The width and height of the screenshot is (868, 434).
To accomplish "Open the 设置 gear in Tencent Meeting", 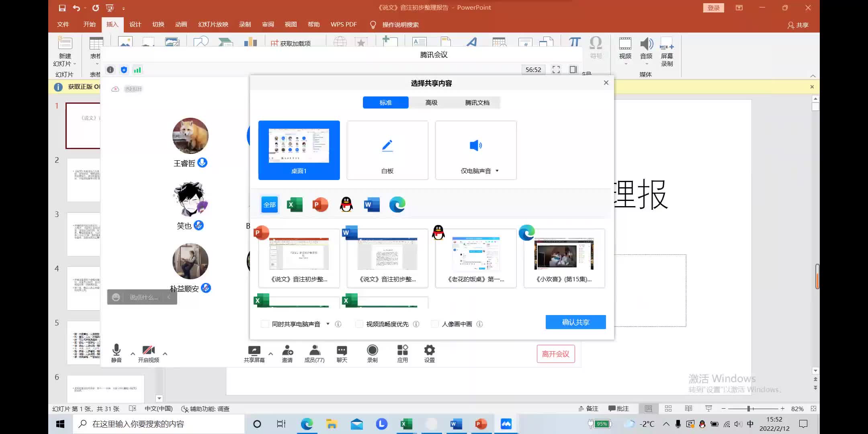I will click(430, 350).
